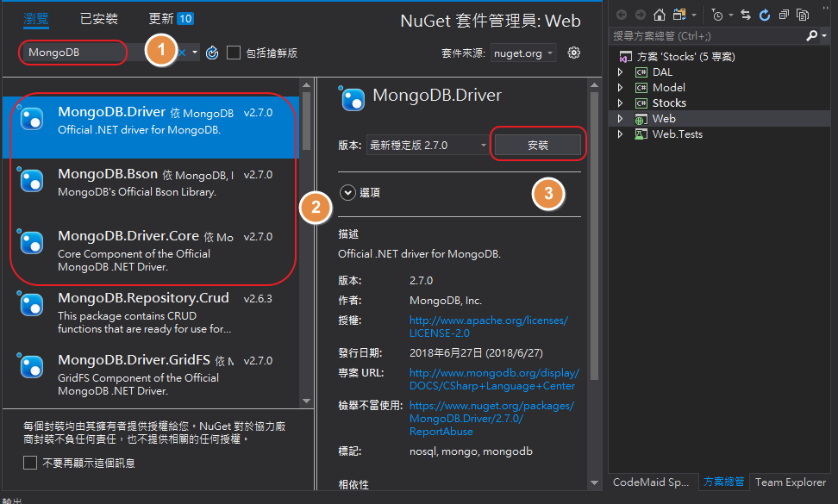Viewport: 838px width, 504px height.
Task: Toggle the include prerelease checkbox
Action: (x=234, y=53)
